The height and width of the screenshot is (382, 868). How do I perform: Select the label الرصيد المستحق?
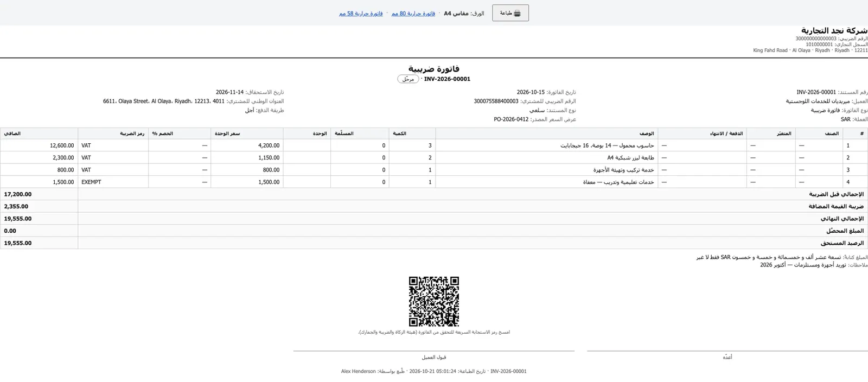(842, 243)
